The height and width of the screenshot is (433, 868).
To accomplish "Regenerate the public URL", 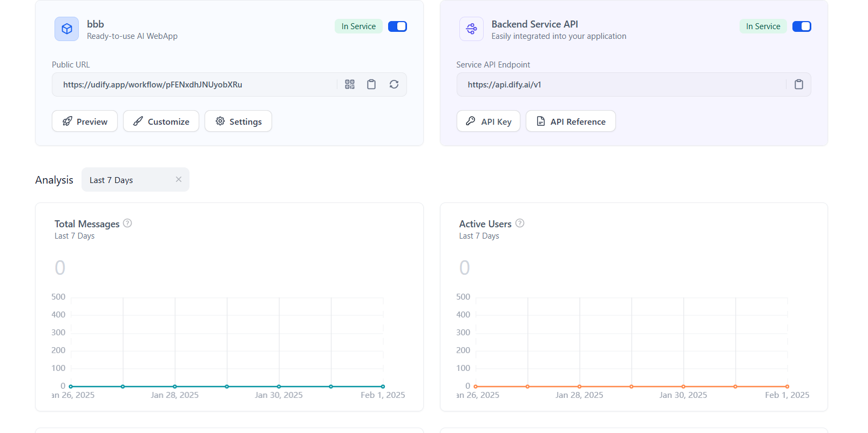I will pos(394,84).
